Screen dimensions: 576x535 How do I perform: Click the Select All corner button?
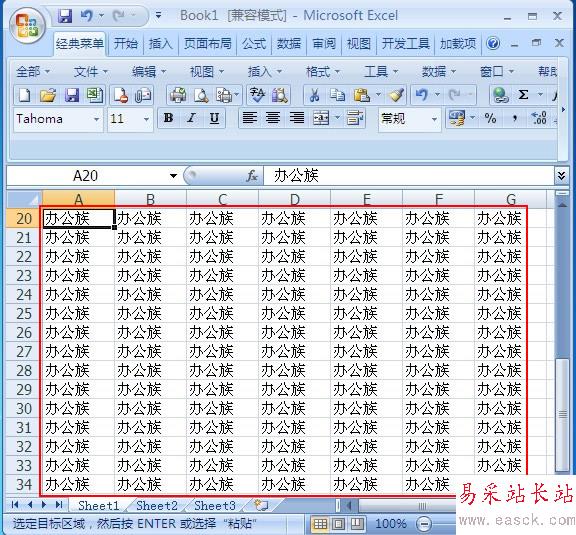pos(24,199)
